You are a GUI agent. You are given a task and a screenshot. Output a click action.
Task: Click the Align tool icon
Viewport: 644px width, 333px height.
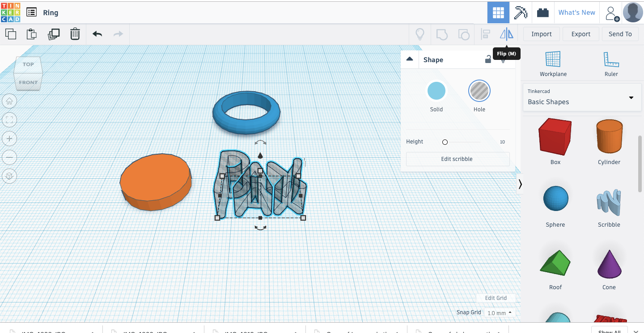click(x=485, y=34)
